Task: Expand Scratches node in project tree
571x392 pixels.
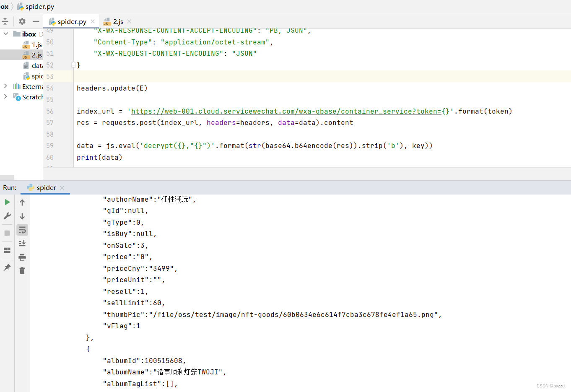Action: [5, 96]
